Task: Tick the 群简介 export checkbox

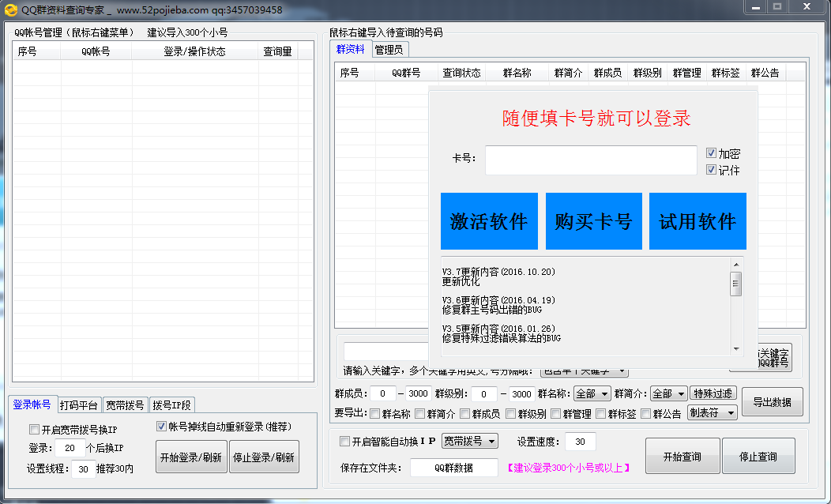Action: (420, 413)
